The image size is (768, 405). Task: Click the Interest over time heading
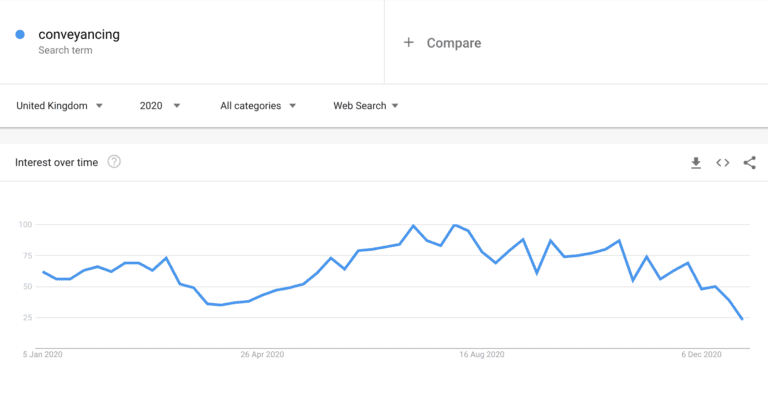[56, 163]
